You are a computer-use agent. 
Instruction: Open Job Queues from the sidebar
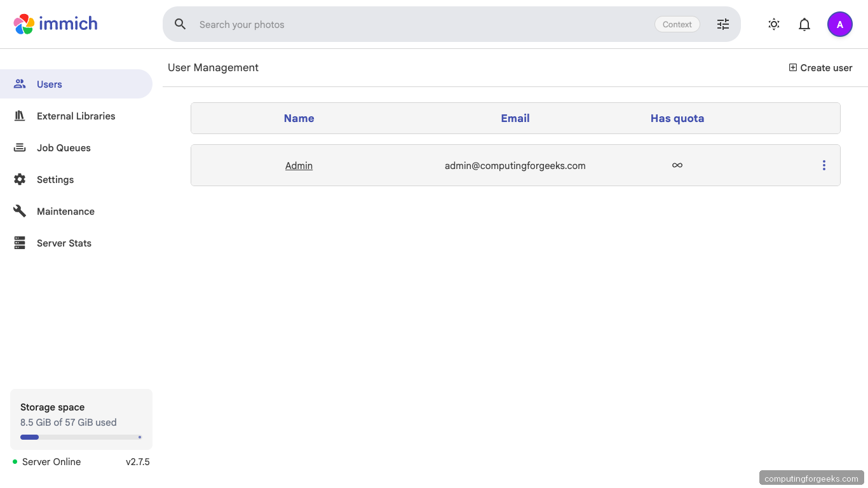point(19,147)
